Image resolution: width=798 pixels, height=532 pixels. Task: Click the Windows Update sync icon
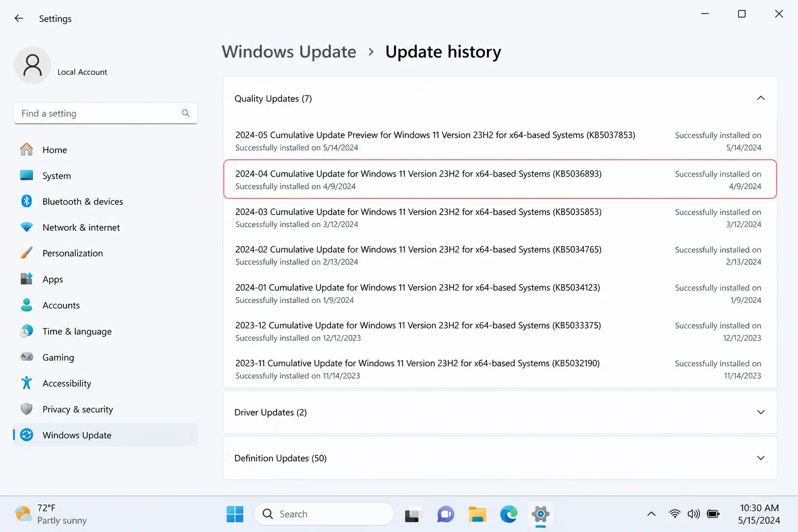tap(26, 435)
